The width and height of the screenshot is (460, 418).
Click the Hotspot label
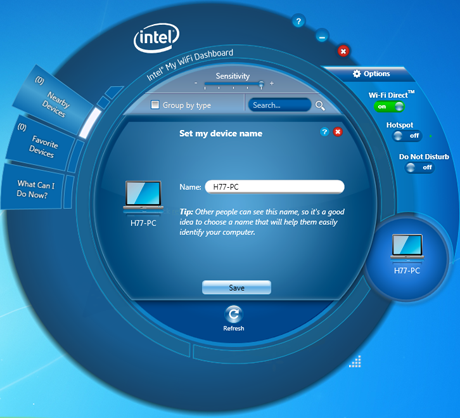[x=399, y=125]
